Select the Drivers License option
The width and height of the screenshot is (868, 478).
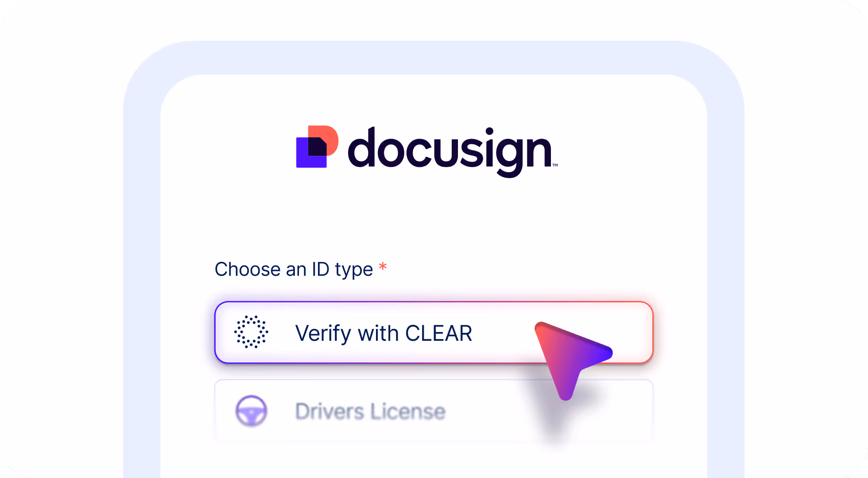coord(434,411)
